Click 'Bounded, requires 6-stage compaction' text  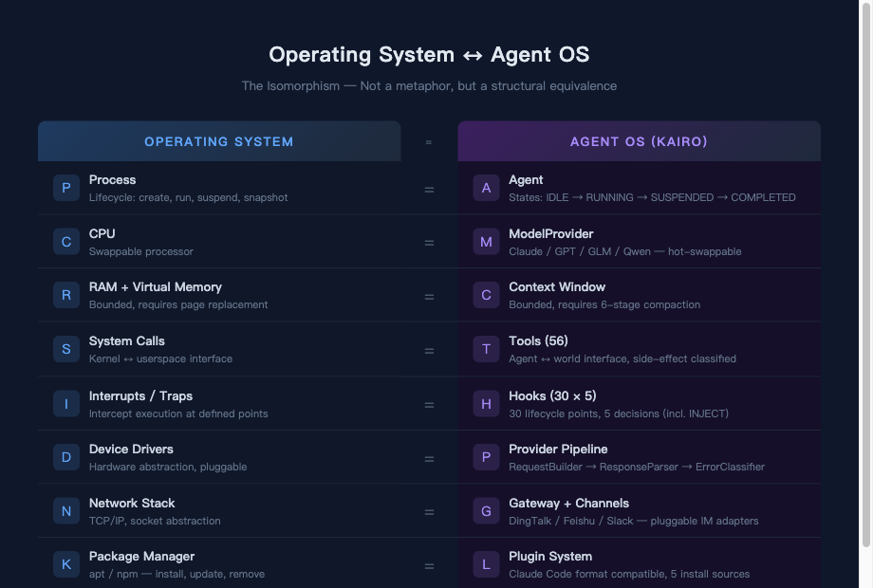point(604,304)
